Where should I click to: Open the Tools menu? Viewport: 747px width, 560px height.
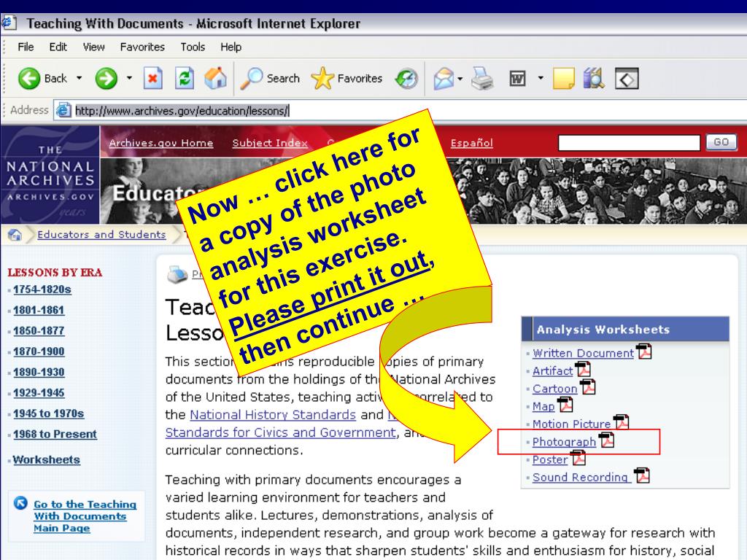pyautogui.click(x=193, y=47)
